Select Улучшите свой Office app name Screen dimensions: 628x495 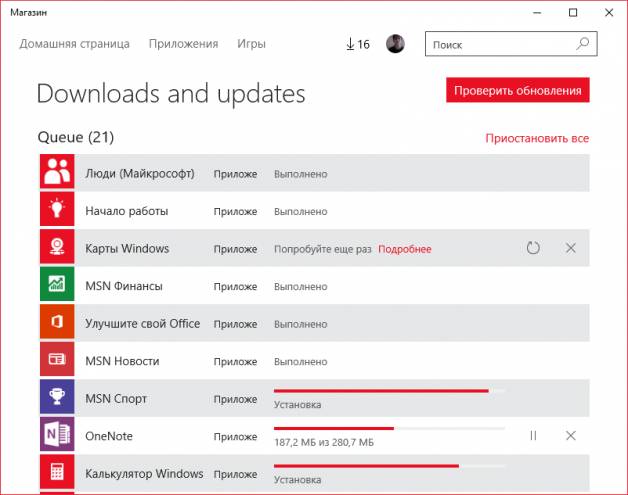coord(143,324)
